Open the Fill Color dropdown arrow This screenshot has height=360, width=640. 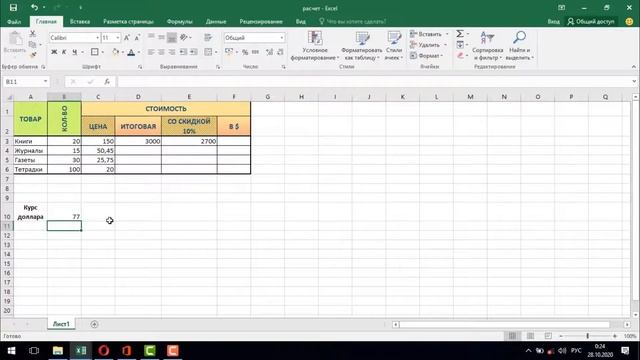[x=123, y=52]
